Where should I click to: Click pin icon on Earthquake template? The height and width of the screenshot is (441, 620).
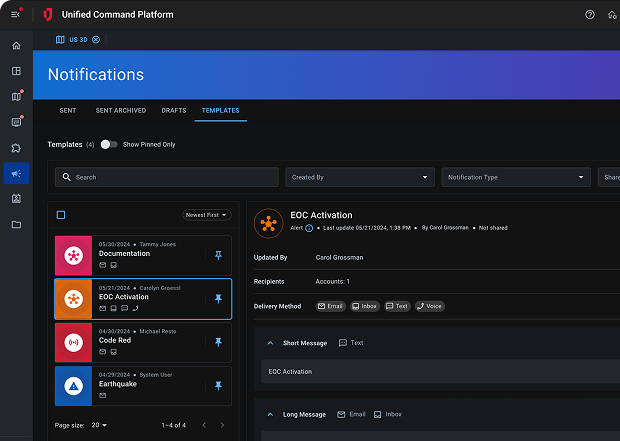[219, 386]
